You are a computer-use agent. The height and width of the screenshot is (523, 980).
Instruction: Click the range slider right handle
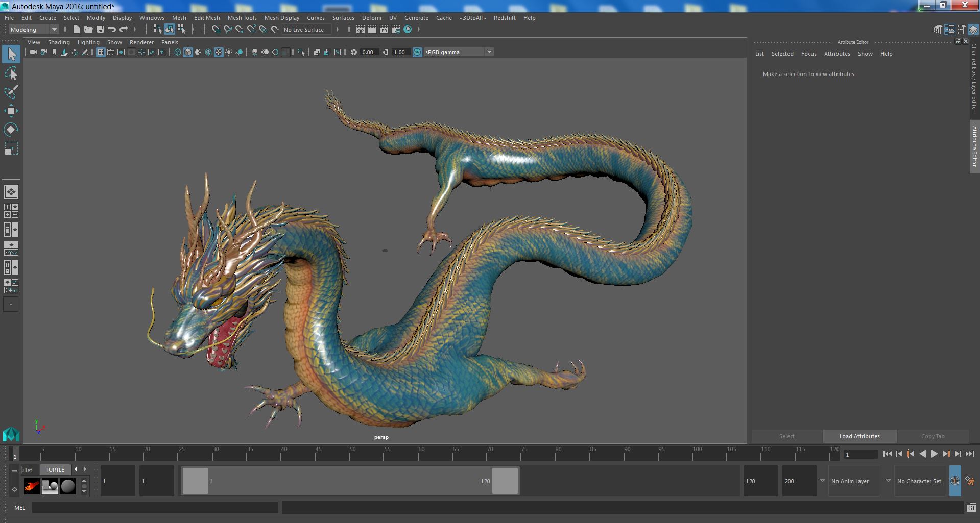(x=505, y=481)
